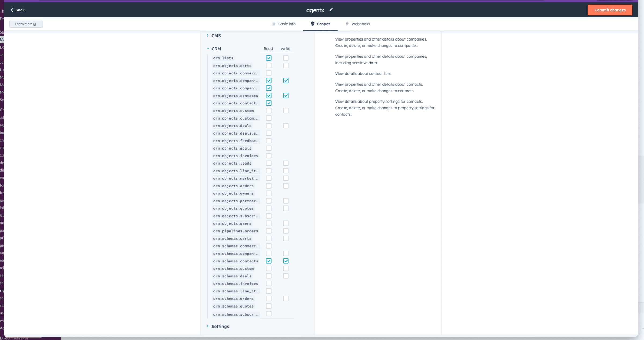Open the Basic info tab
Screen dimensions: 644x340
(x=284, y=24)
